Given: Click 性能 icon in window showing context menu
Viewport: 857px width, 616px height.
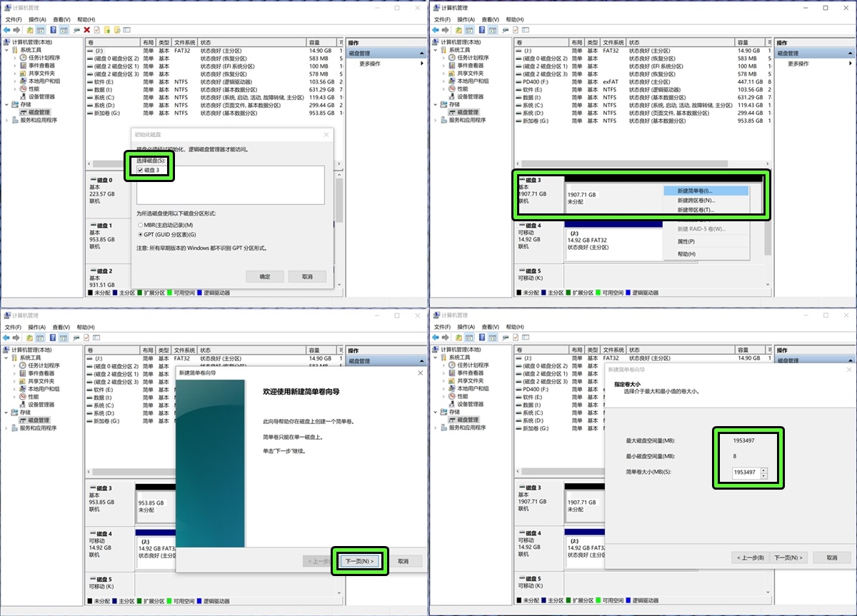Looking at the screenshot, I should point(452,89).
